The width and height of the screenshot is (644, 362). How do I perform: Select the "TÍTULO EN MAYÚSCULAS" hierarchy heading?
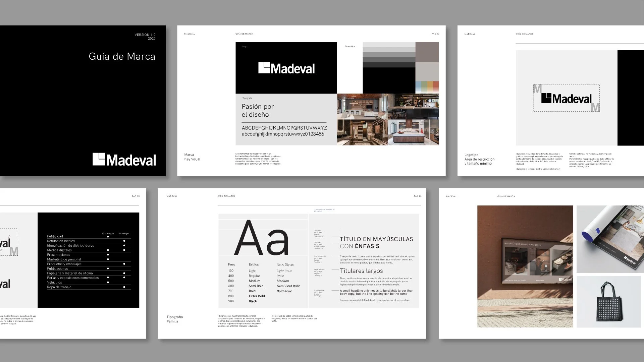(376, 239)
